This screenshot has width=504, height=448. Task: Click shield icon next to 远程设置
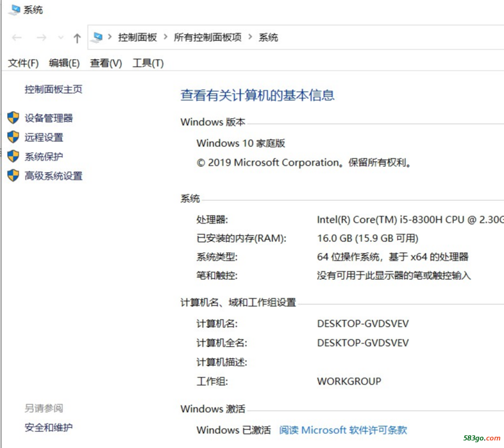[13, 137]
